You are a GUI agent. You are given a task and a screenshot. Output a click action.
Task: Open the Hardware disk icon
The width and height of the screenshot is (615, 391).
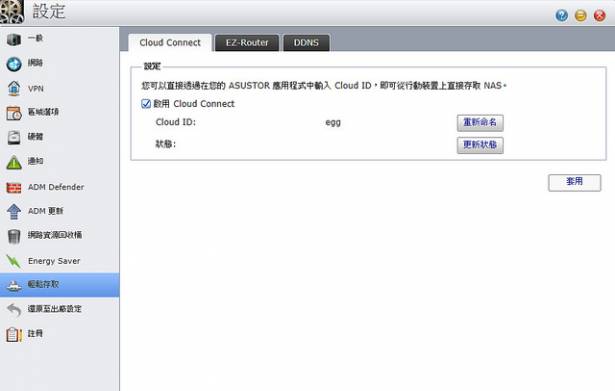pyautogui.click(x=14, y=137)
